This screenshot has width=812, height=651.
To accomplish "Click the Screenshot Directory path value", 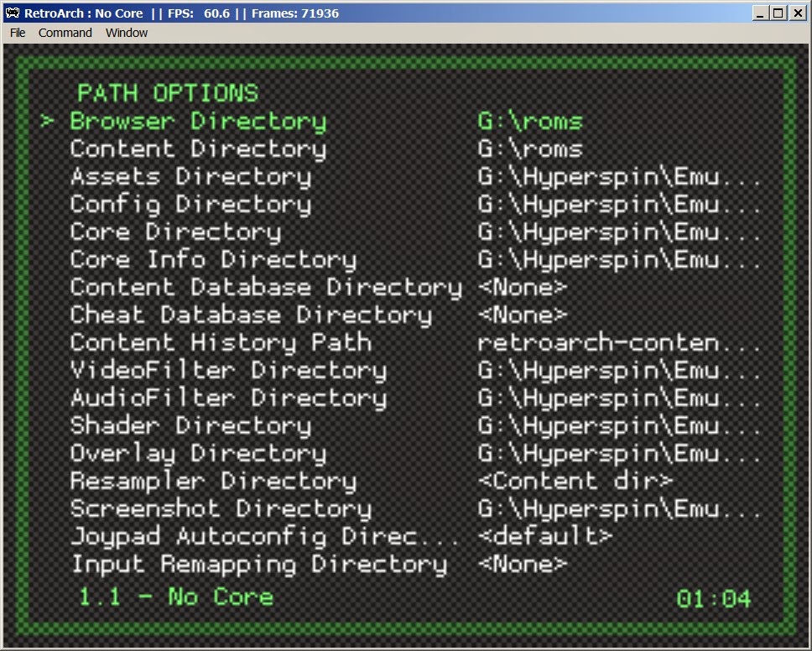I will pos(619,508).
